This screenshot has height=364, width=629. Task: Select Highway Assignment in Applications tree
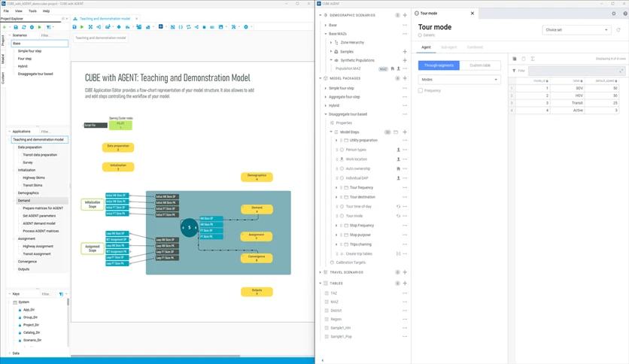pos(38,246)
